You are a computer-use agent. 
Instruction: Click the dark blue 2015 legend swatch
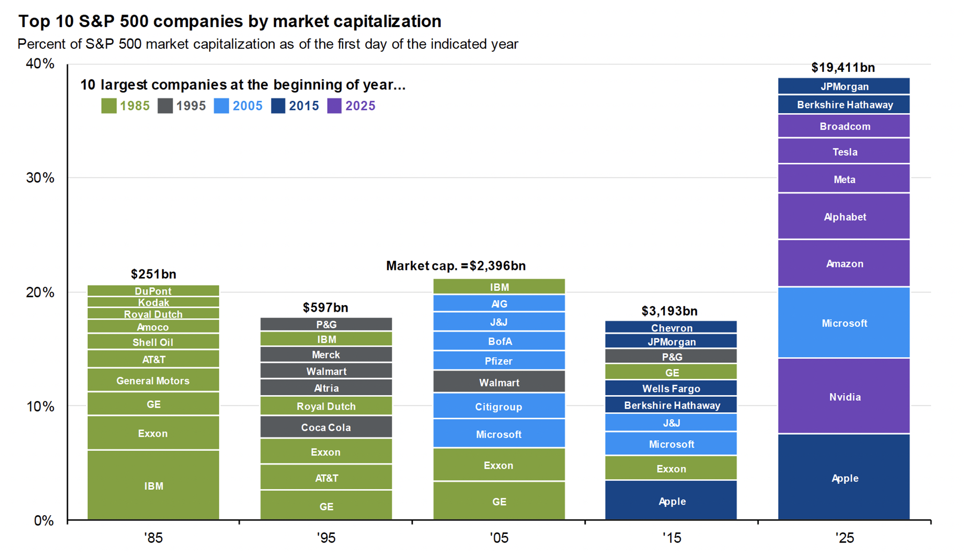point(278,106)
